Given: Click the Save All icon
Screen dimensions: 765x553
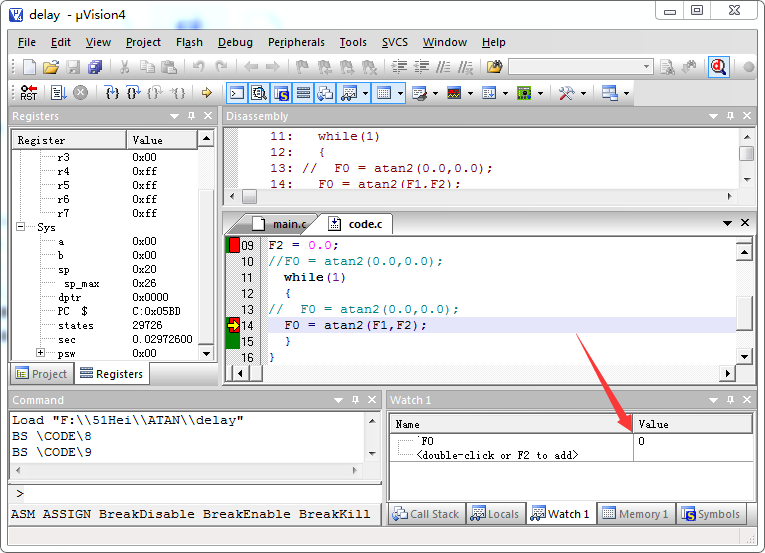Looking at the screenshot, I should coord(95,67).
